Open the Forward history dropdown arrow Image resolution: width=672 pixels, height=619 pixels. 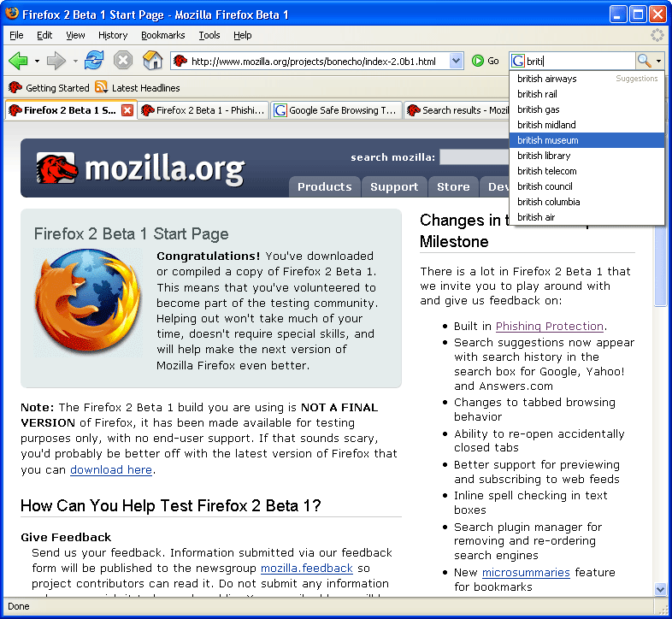(75, 62)
